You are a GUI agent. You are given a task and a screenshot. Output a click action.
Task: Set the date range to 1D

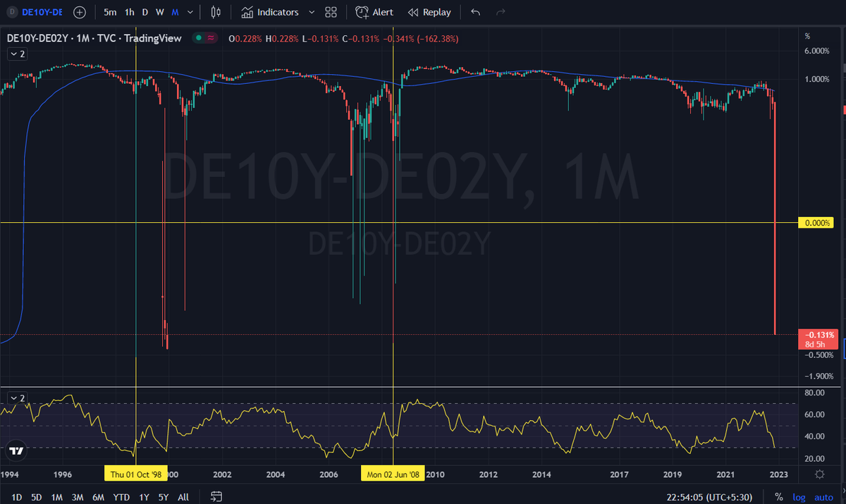[x=17, y=497]
